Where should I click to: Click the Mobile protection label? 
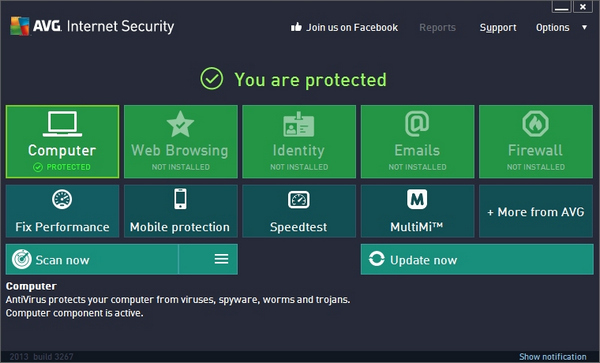tap(180, 227)
